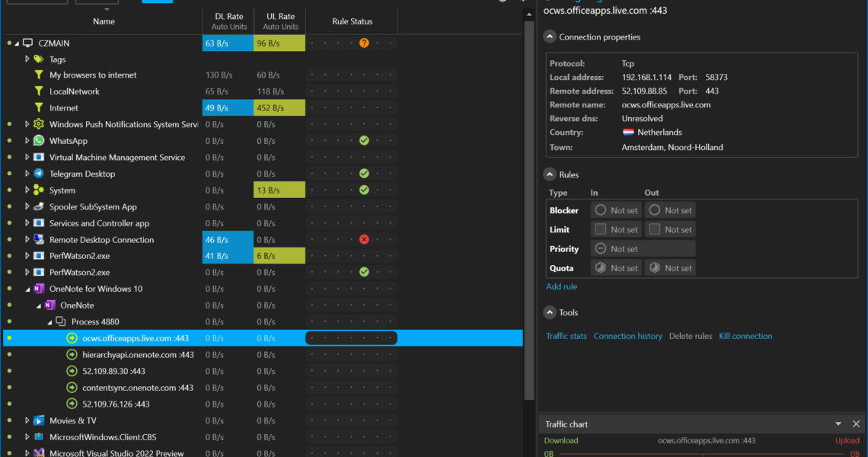Click the Tags icon in the tree
868x457 pixels.
[39, 59]
